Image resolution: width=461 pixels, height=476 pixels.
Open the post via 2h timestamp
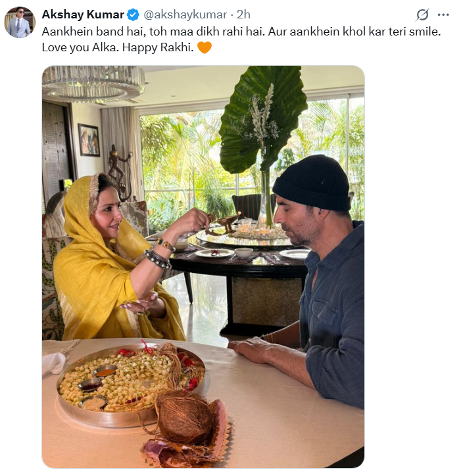coord(243,14)
